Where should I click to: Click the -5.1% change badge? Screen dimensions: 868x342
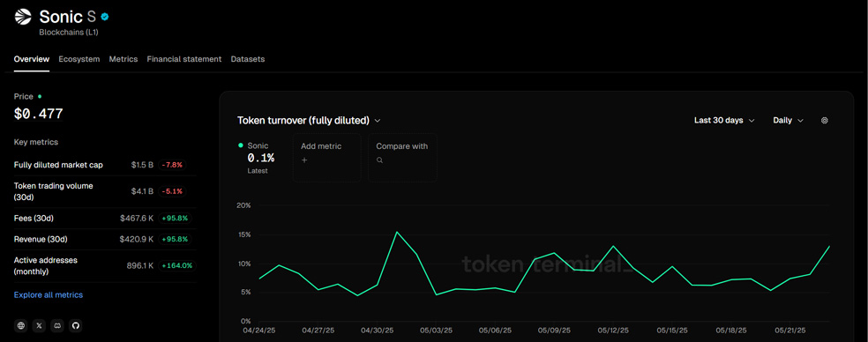[172, 191]
